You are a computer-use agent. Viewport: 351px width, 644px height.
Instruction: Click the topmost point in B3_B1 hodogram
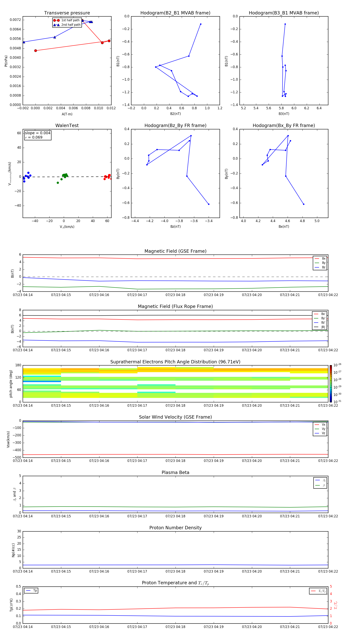[x=285, y=24]
